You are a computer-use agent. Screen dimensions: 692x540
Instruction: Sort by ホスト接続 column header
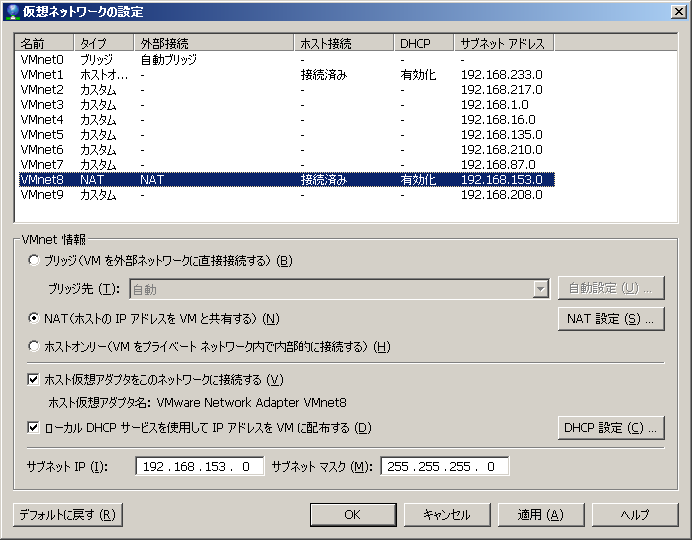coord(344,43)
